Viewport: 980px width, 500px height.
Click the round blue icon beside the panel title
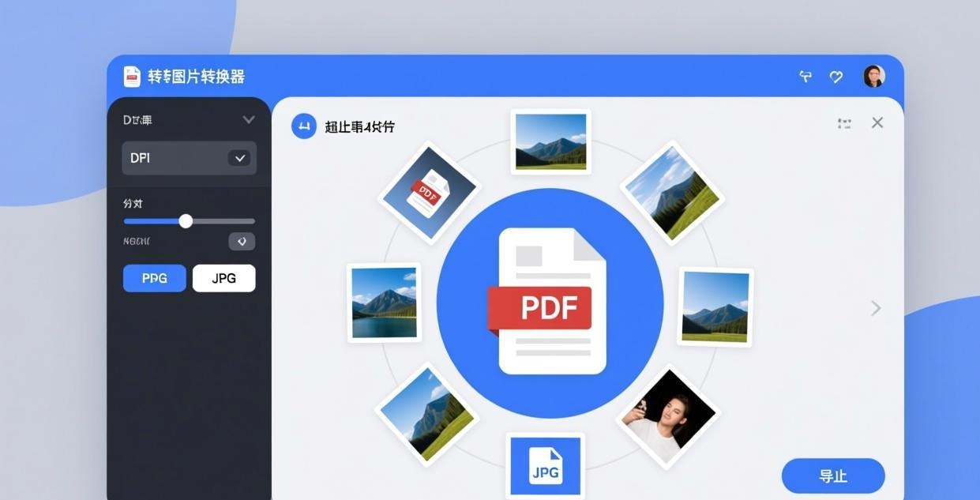coord(304,126)
